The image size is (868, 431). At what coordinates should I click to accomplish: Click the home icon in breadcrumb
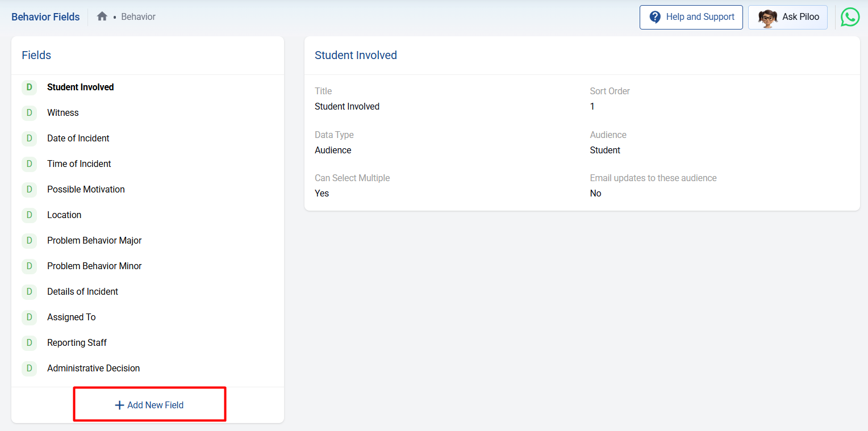pos(102,16)
